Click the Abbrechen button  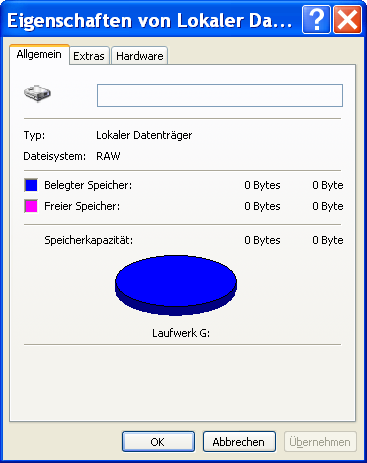[x=239, y=442]
